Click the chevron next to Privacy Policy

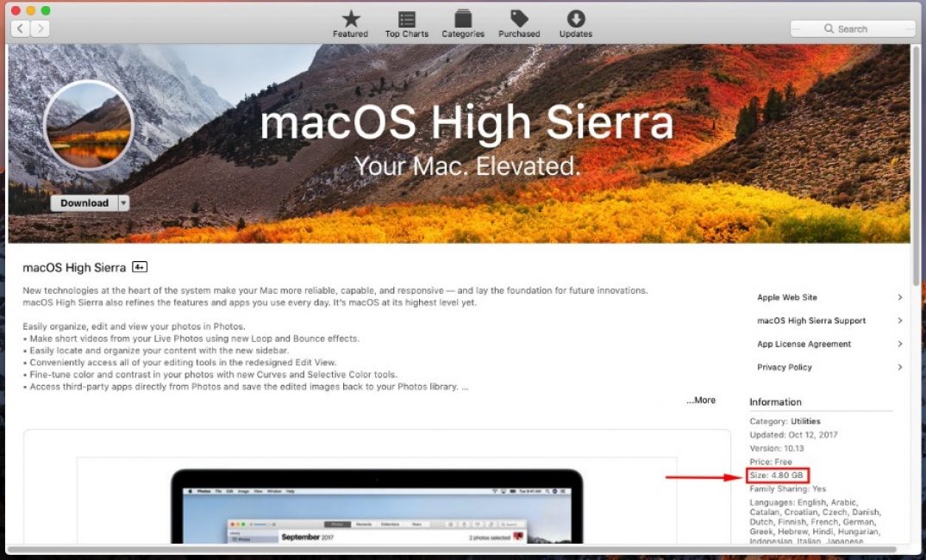(x=899, y=367)
